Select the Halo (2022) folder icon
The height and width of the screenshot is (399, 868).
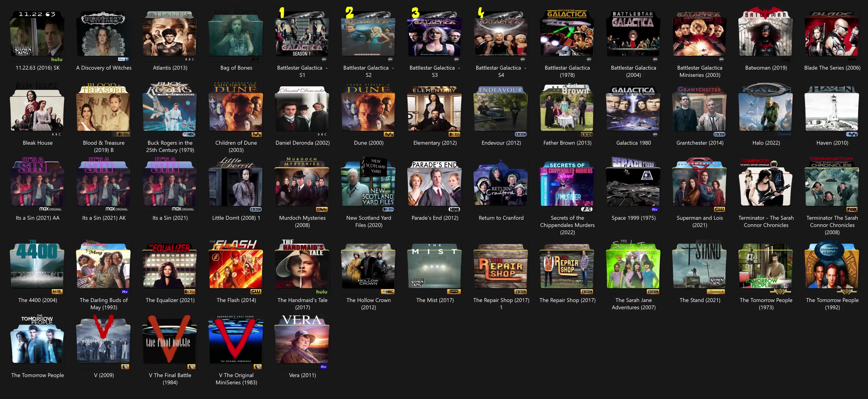[x=766, y=109]
